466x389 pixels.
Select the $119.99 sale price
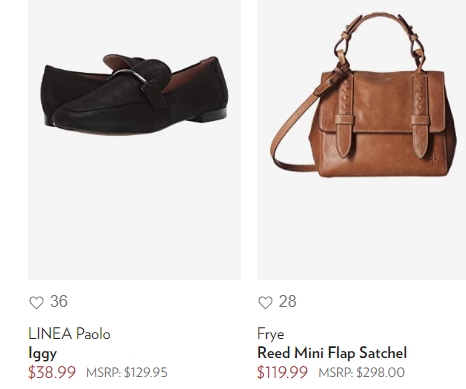pos(282,372)
